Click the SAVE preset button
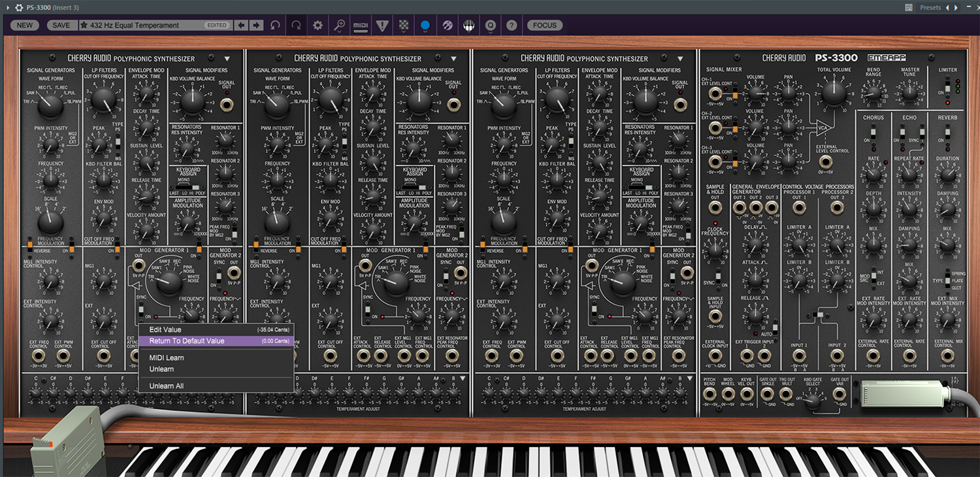The width and height of the screenshot is (980, 477). pos(61,25)
